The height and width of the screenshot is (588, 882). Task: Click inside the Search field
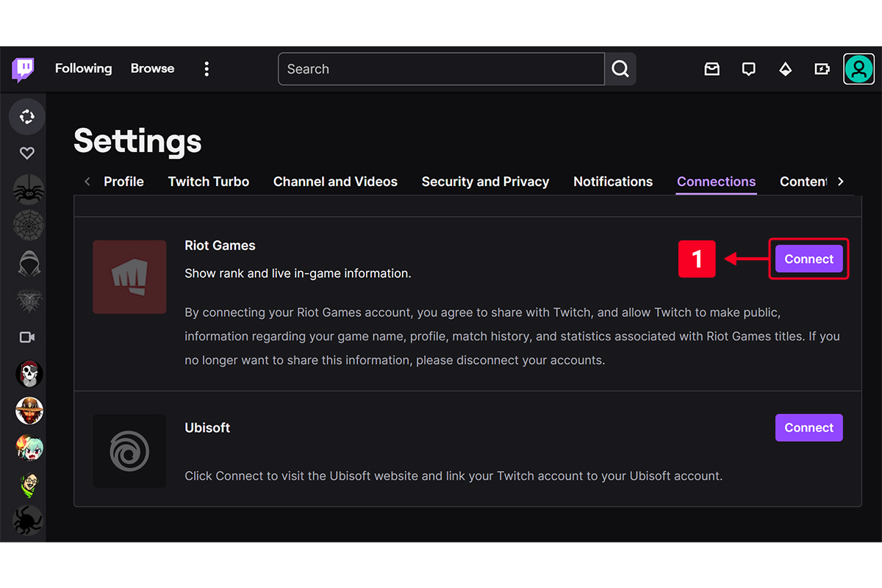point(441,68)
